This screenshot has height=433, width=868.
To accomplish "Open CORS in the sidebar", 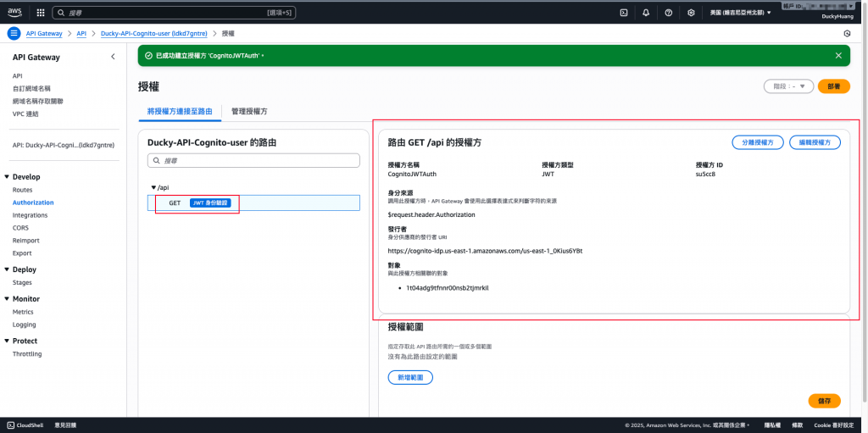I will (x=20, y=228).
